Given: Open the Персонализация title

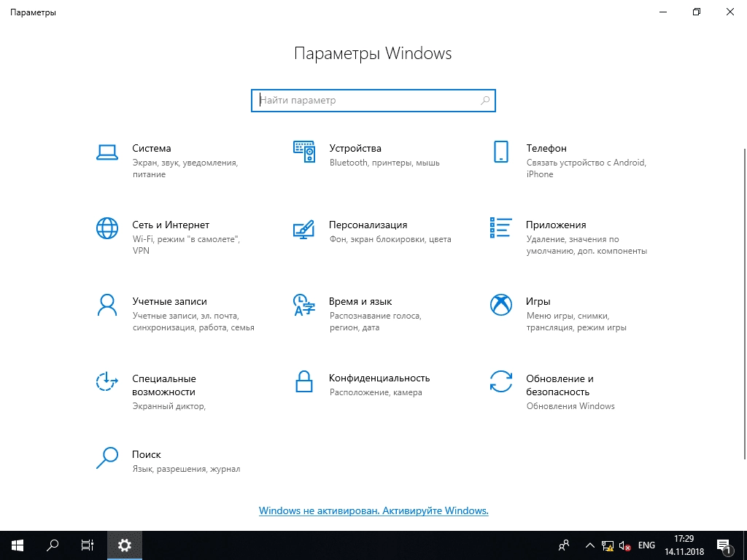Looking at the screenshot, I should 368,225.
